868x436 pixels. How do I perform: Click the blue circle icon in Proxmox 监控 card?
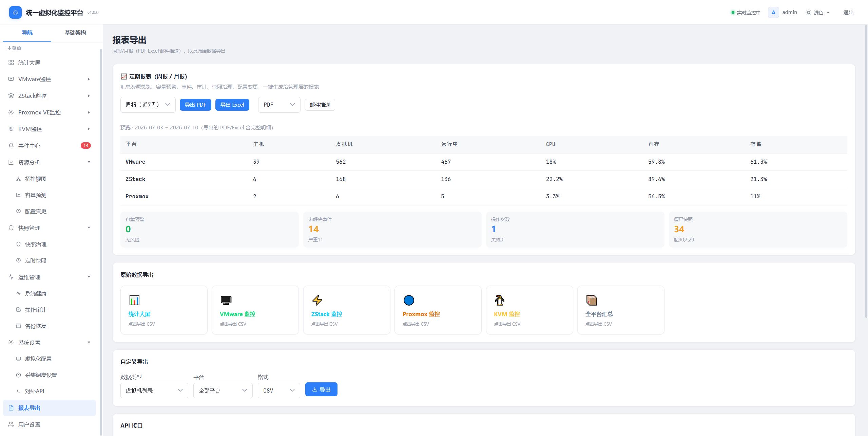[409, 300]
